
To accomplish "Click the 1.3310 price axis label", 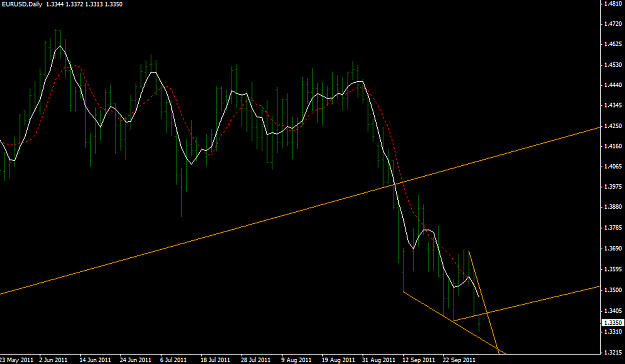I will pos(614,332).
